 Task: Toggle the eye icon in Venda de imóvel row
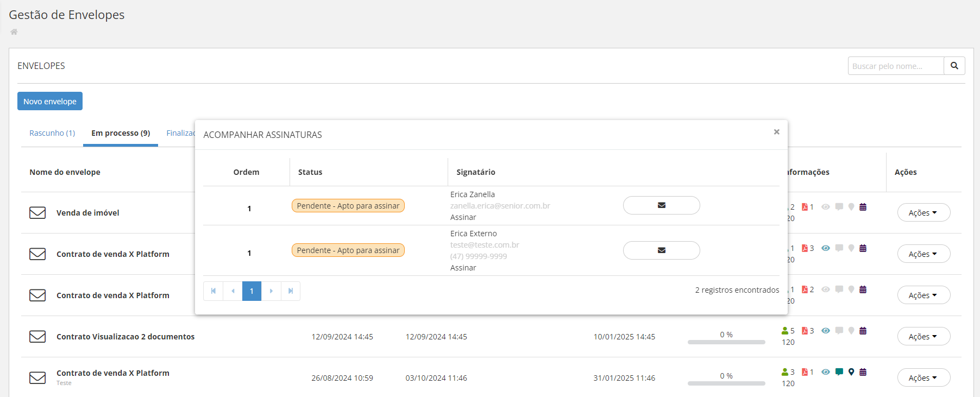[826, 207]
